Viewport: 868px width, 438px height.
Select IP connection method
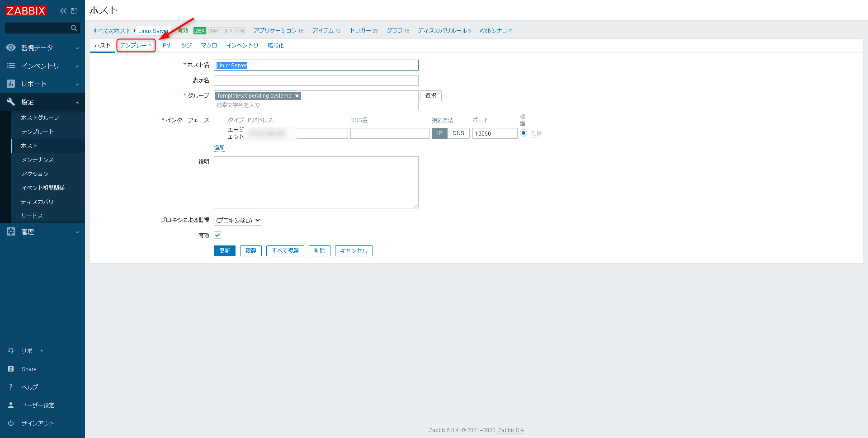coord(439,133)
